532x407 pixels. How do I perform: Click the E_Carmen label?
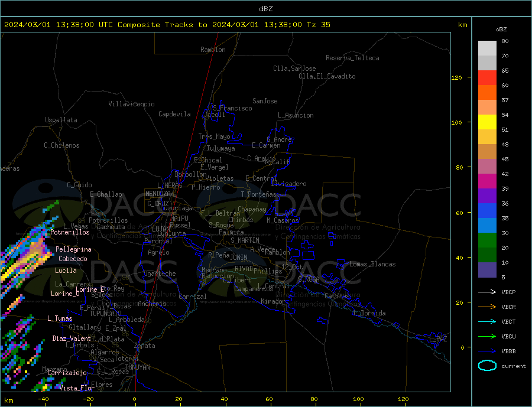267,145
